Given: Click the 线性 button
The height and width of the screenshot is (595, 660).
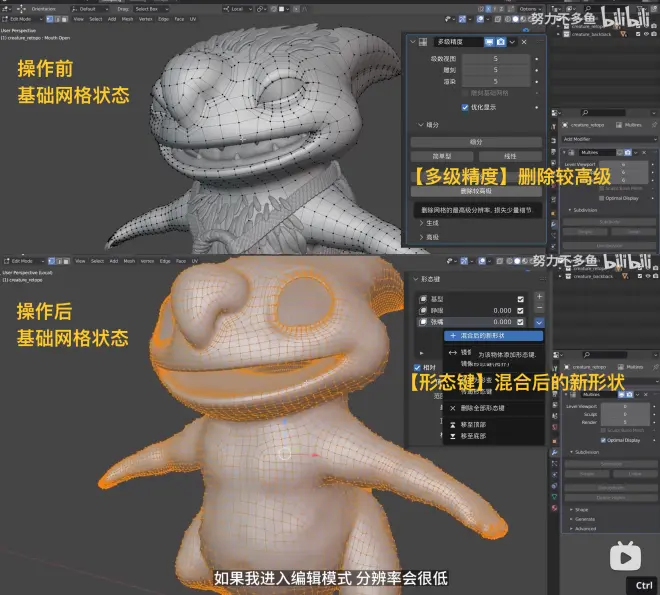Looking at the screenshot, I should [510, 156].
